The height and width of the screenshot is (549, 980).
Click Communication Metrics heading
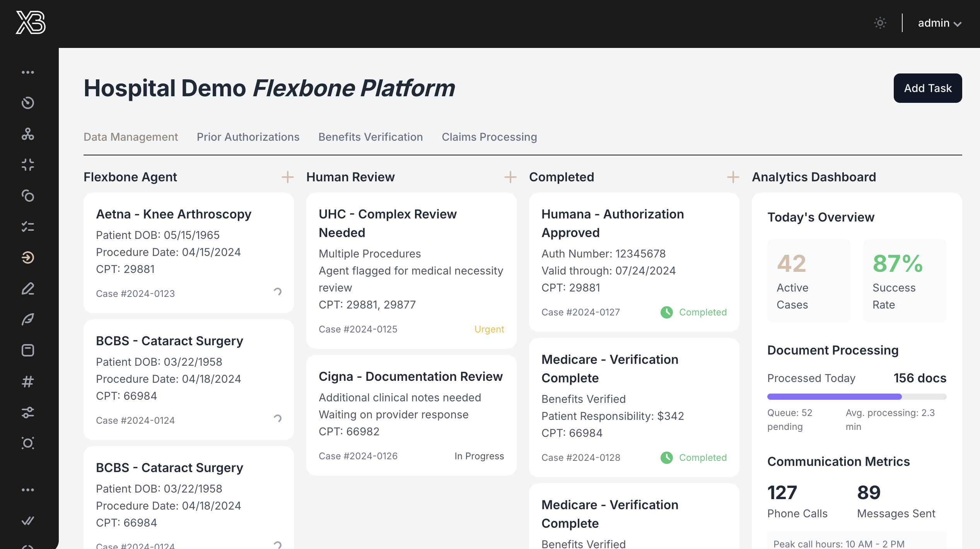838,462
